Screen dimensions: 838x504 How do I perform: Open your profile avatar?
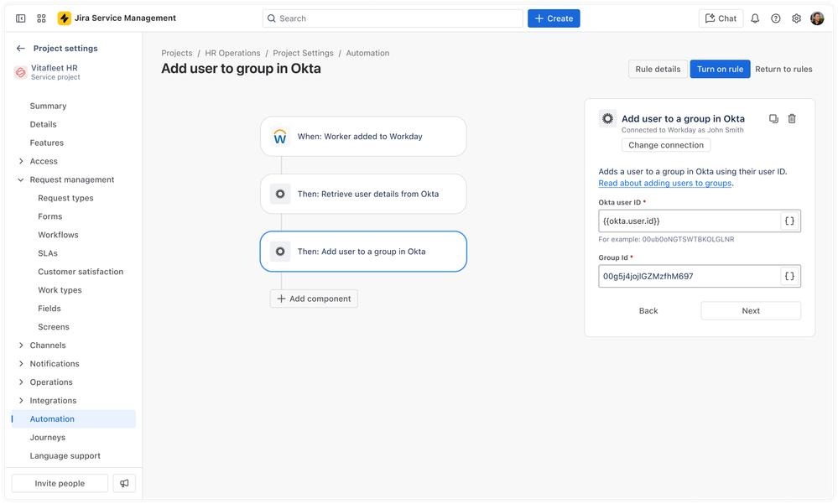pos(818,18)
